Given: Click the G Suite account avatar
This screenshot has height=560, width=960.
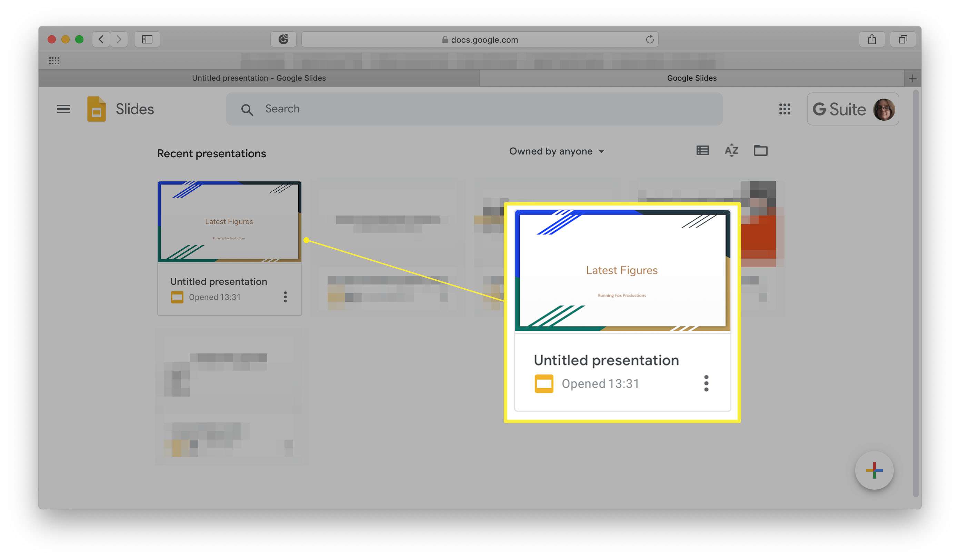Looking at the screenshot, I should (x=884, y=109).
